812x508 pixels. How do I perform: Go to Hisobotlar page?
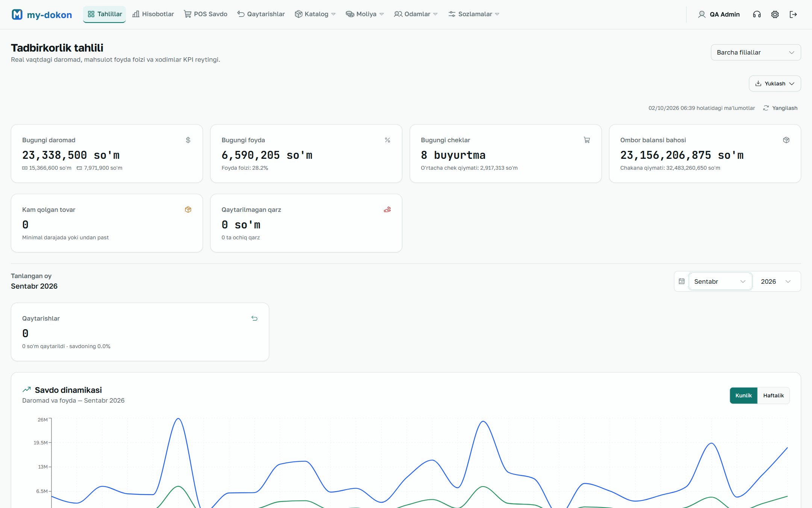tap(153, 14)
